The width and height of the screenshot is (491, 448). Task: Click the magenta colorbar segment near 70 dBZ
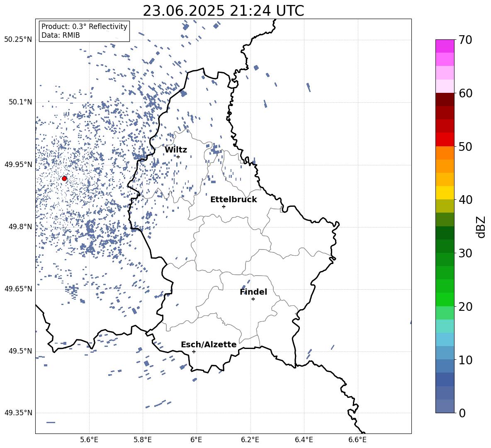tap(445, 46)
